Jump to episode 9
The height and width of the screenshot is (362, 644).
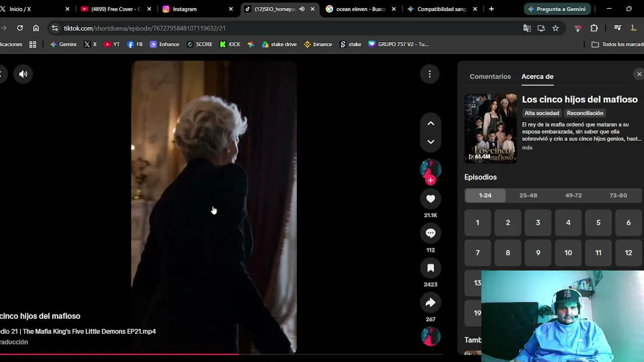[x=538, y=253]
